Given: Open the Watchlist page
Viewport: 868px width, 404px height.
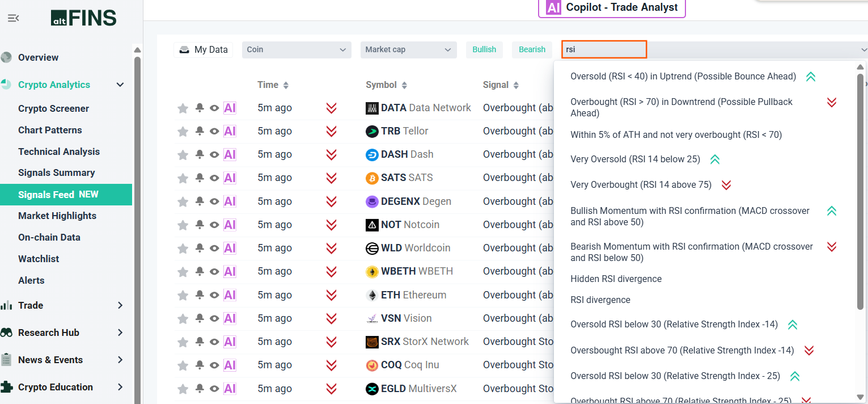Looking at the screenshot, I should pyautogui.click(x=39, y=259).
